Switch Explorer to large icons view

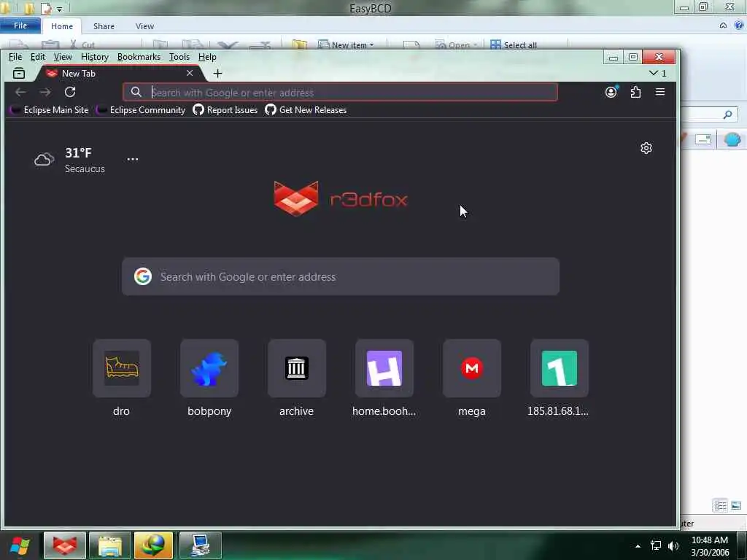[x=736, y=505]
